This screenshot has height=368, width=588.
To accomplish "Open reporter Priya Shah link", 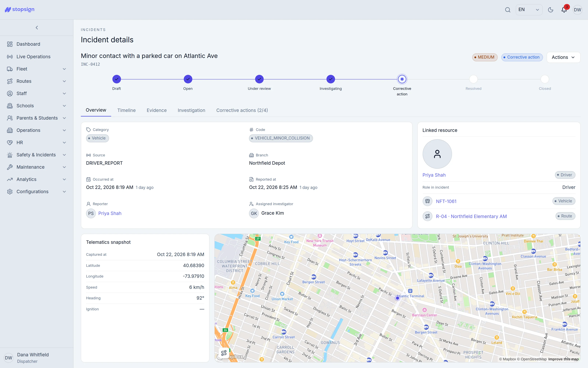I will coord(110,213).
